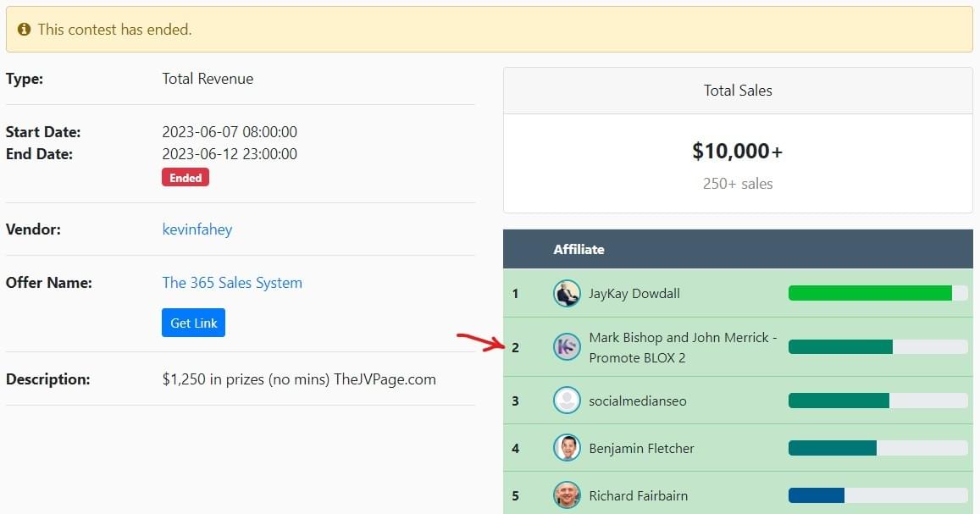Click socialmedianseo's revenue progress bar
This screenshot has height=514, width=980.
(839, 401)
